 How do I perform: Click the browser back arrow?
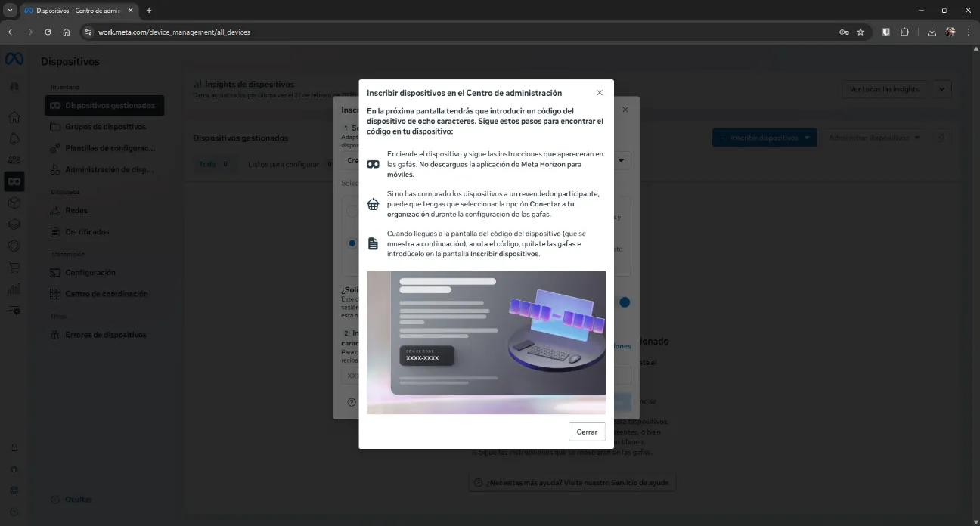pos(11,32)
